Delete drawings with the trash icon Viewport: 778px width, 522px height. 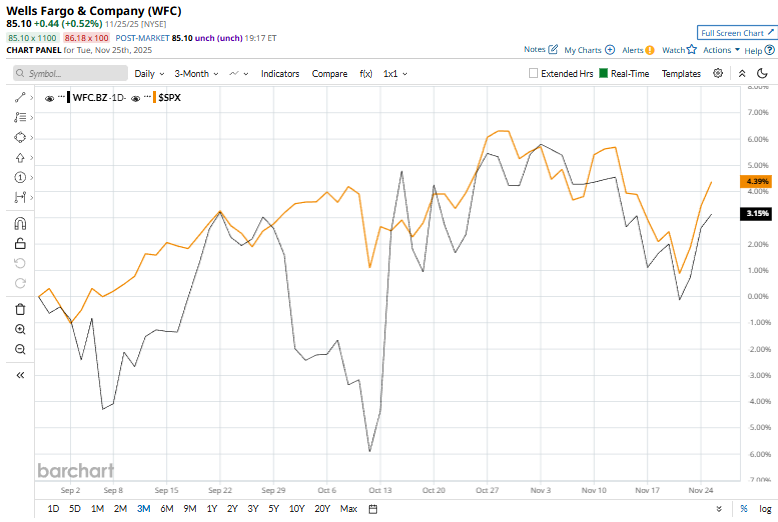click(20, 309)
